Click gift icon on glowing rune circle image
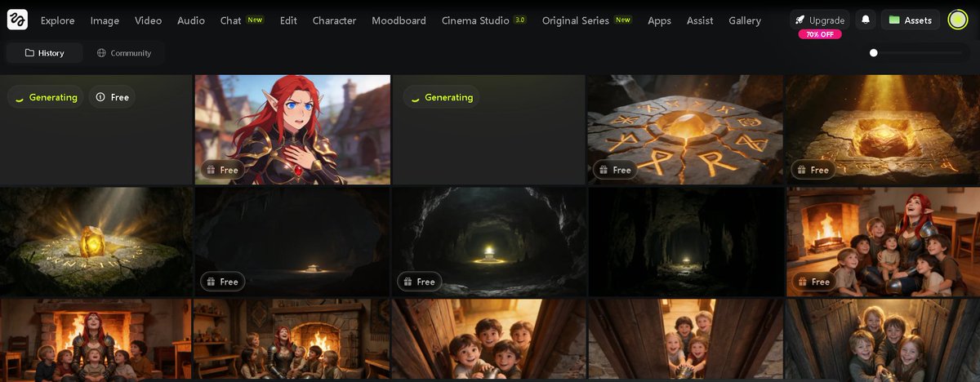This screenshot has height=382, width=980. 604,170
